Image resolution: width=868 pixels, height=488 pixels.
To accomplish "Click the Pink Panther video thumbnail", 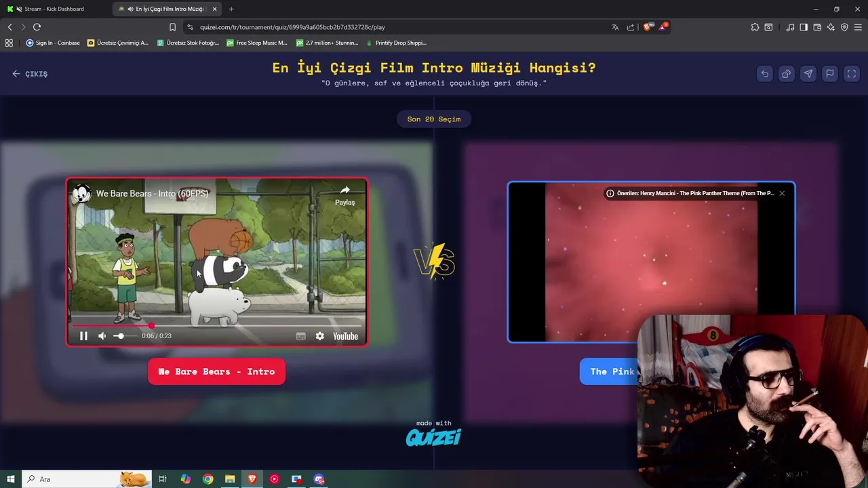I will point(651,261).
